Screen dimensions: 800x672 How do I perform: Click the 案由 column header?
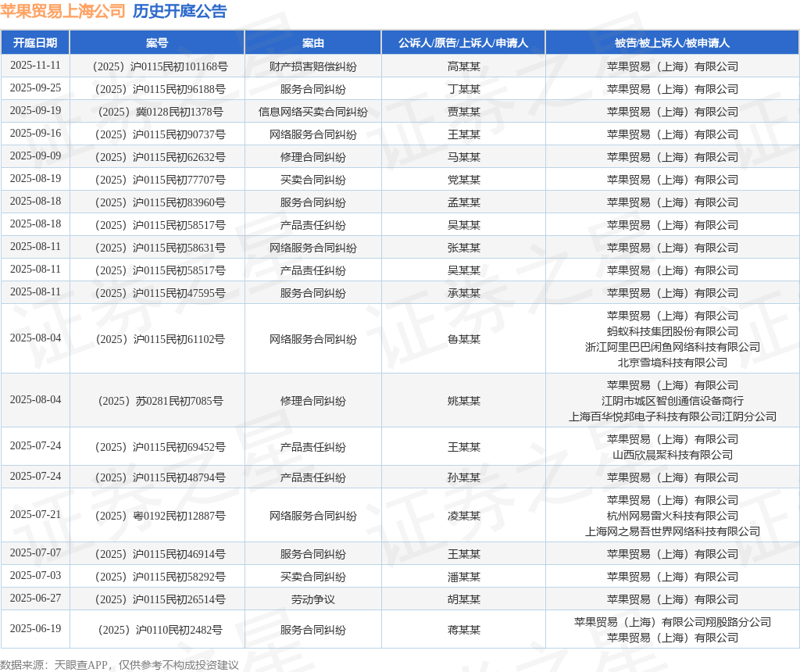(x=313, y=43)
